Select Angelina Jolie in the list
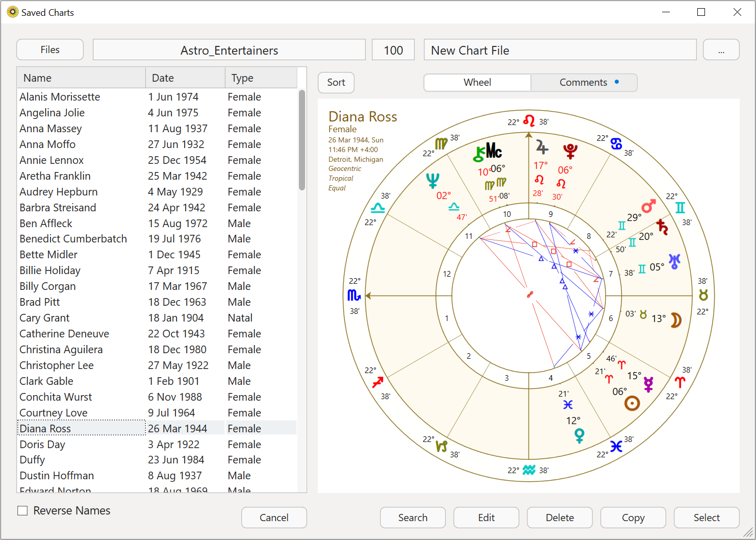The image size is (756, 540). 157,112
